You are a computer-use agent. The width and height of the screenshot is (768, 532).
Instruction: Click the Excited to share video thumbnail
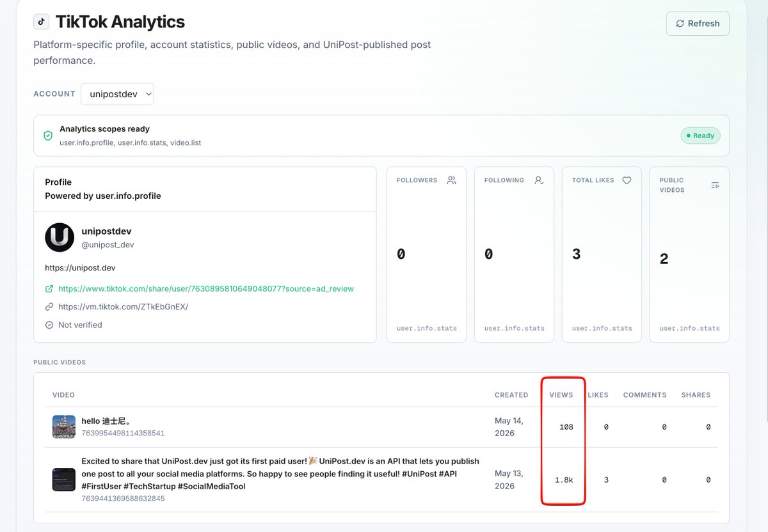[x=64, y=480]
